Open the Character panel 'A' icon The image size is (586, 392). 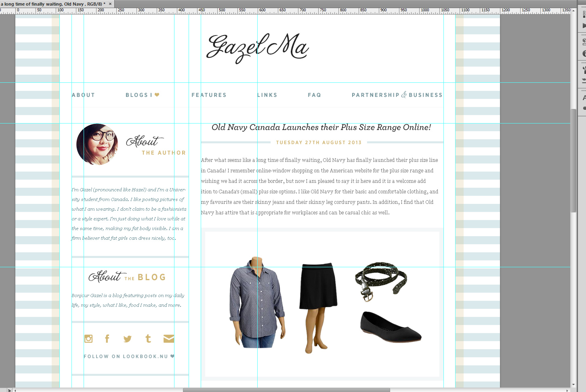(x=584, y=98)
